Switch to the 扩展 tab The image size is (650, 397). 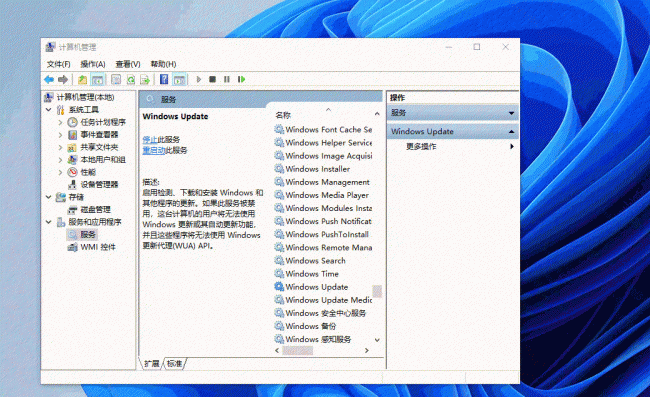click(x=152, y=363)
